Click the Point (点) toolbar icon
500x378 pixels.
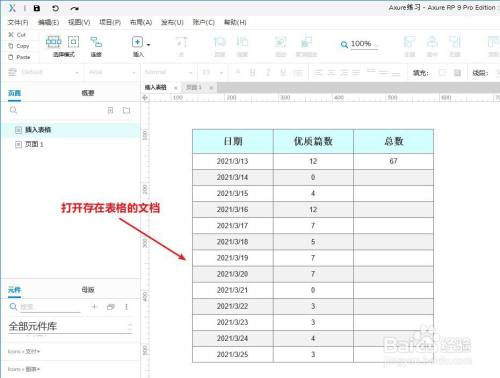coord(181,42)
